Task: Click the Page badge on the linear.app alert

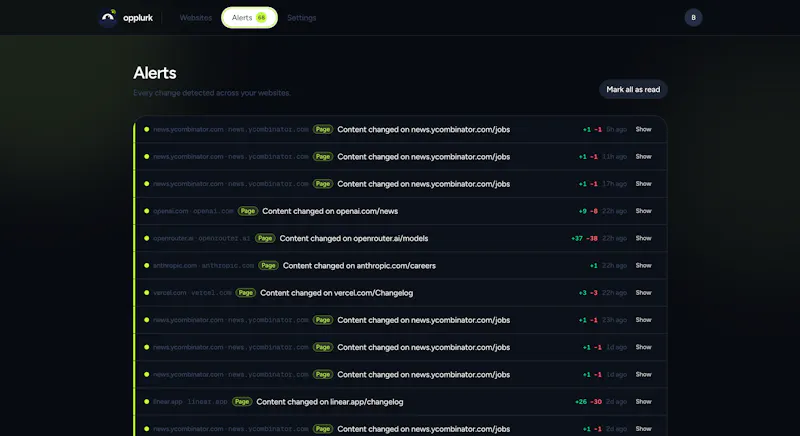Action: click(x=242, y=402)
